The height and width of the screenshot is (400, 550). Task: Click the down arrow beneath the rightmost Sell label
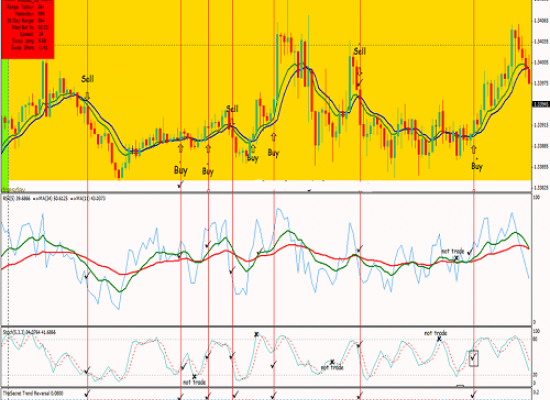[360, 71]
